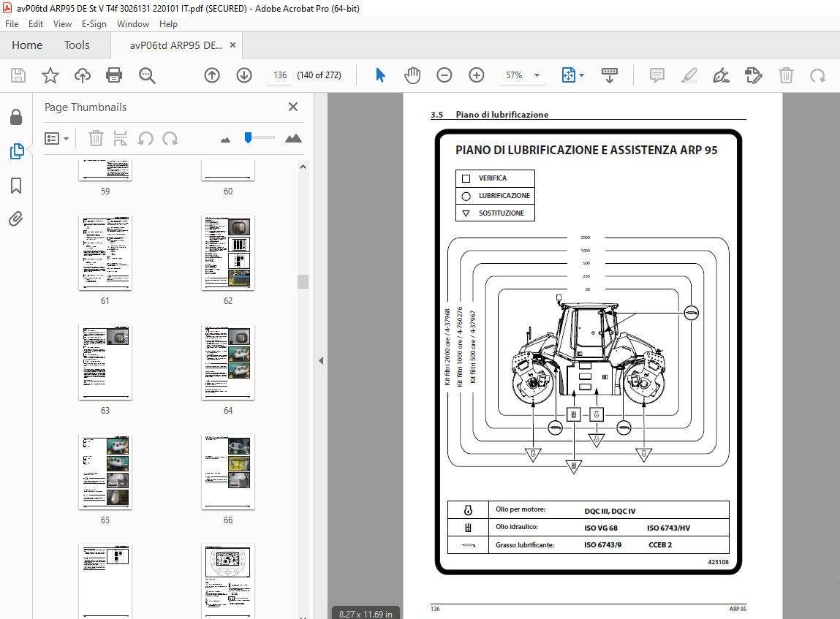This screenshot has width=840, height=619.
Task: Close the Page Thumbnails panel
Action: tap(293, 107)
